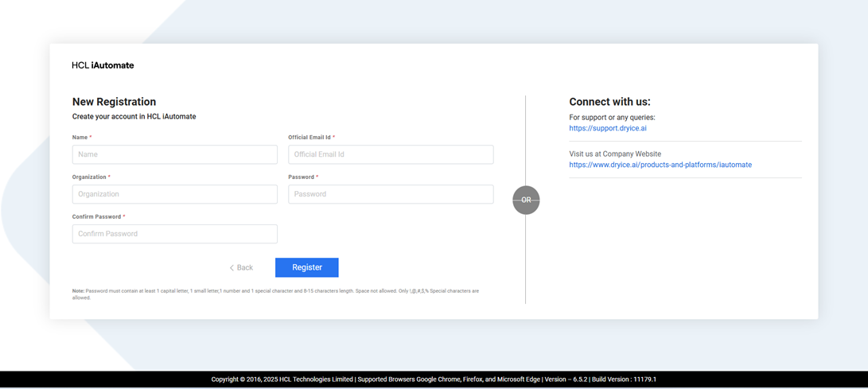This screenshot has height=389, width=868.
Task: Click the footer copyright version text
Action: [x=434, y=379]
